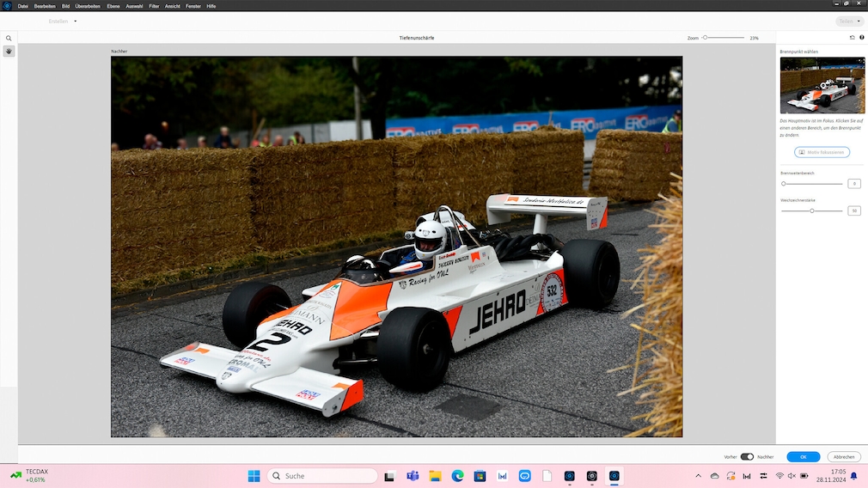Launch Microsoft Edge from taskbar

pyautogui.click(x=457, y=476)
